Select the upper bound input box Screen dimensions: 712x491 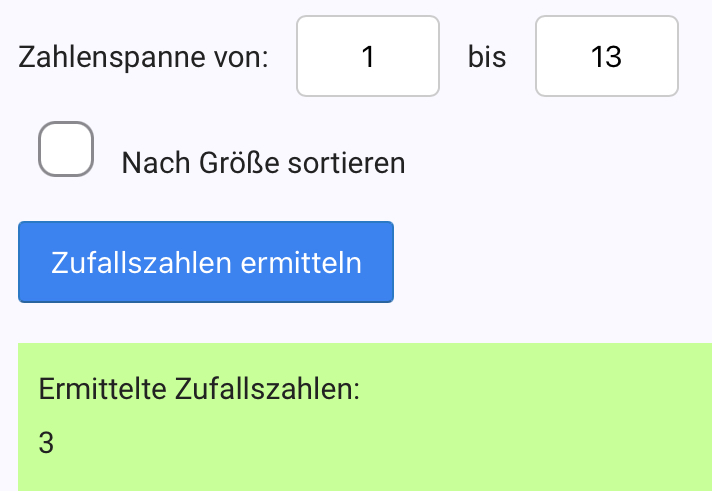coord(606,56)
